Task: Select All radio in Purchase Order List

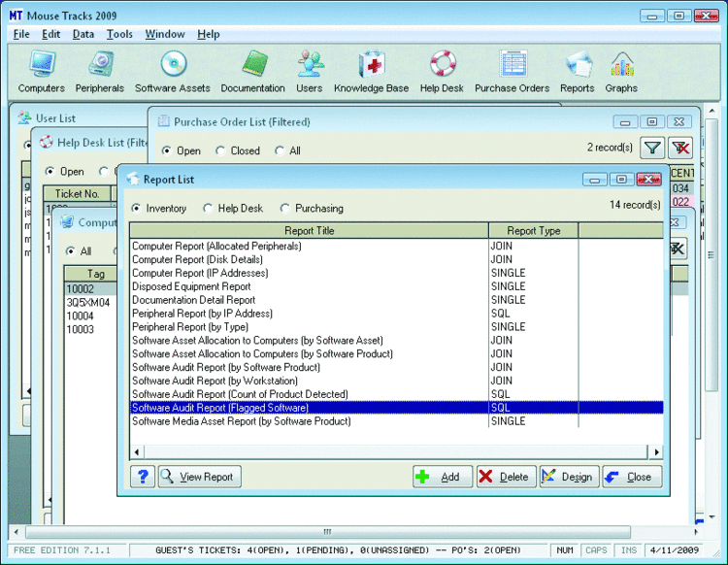Action: (279, 150)
